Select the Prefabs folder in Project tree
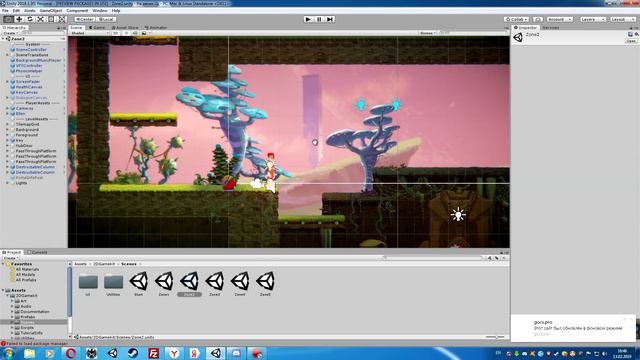The height and width of the screenshot is (360, 640). tap(27, 317)
